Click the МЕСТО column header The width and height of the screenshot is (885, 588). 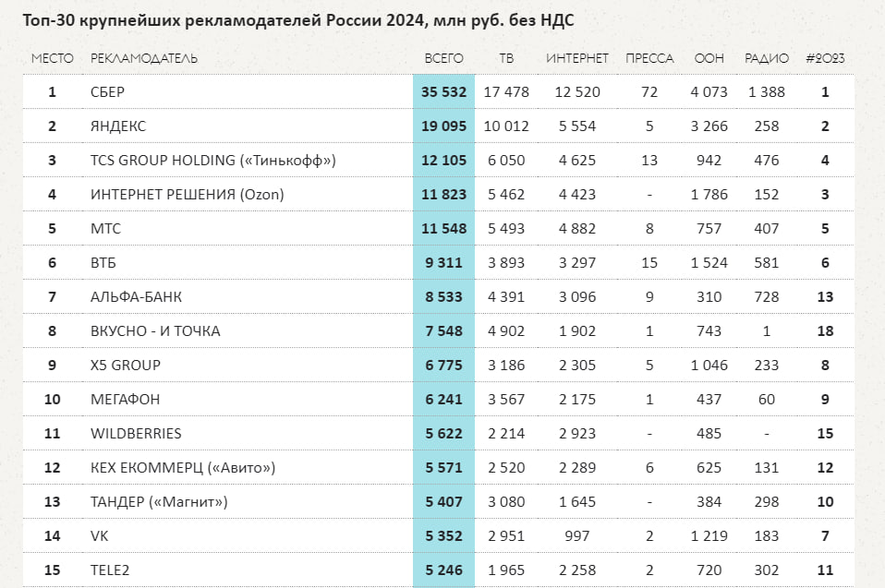point(52,58)
